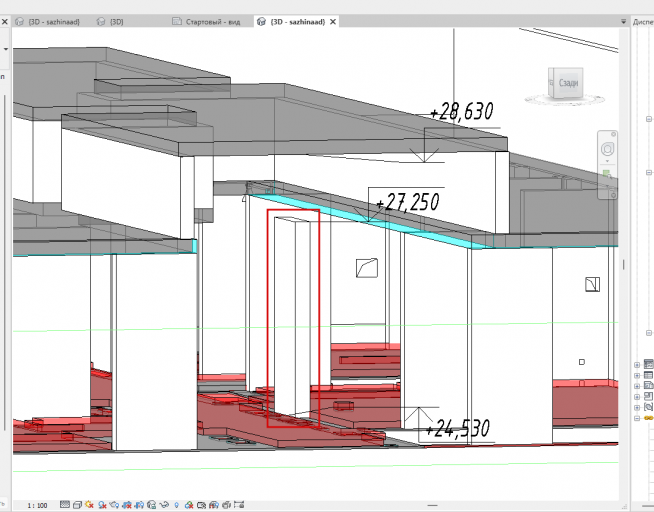
Task: Open the view tabs list dropdown arrow
Action: [624, 21]
